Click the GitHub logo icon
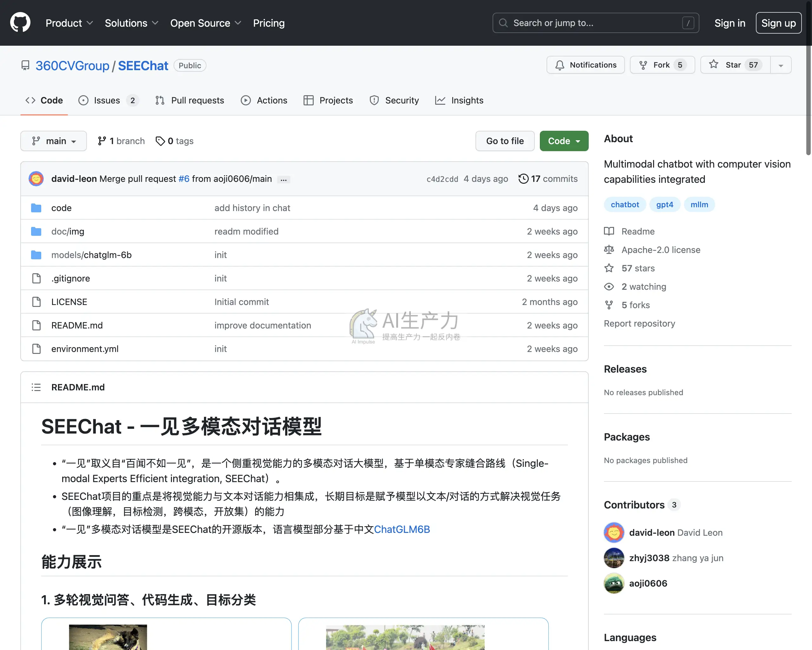 (x=20, y=23)
